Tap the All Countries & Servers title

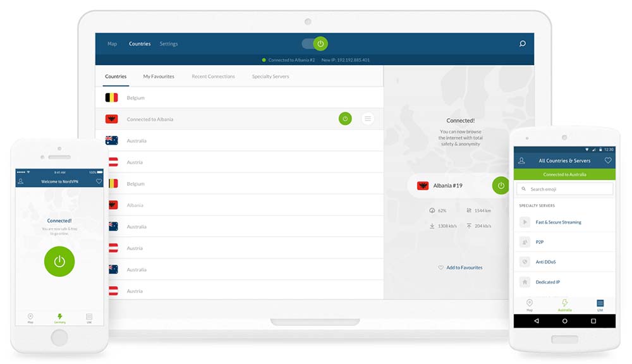pyautogui.click(x=564, y=161)
